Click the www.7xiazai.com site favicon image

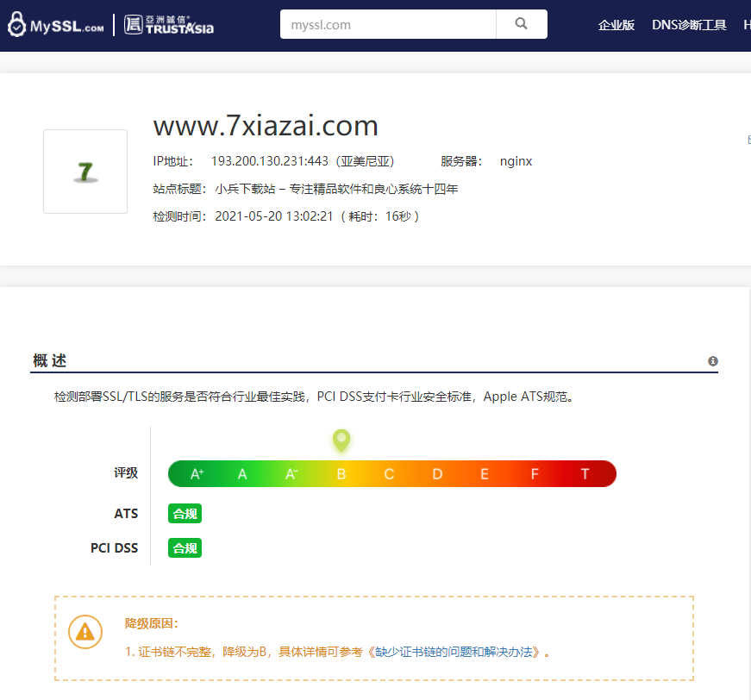[x=84, y=171]
